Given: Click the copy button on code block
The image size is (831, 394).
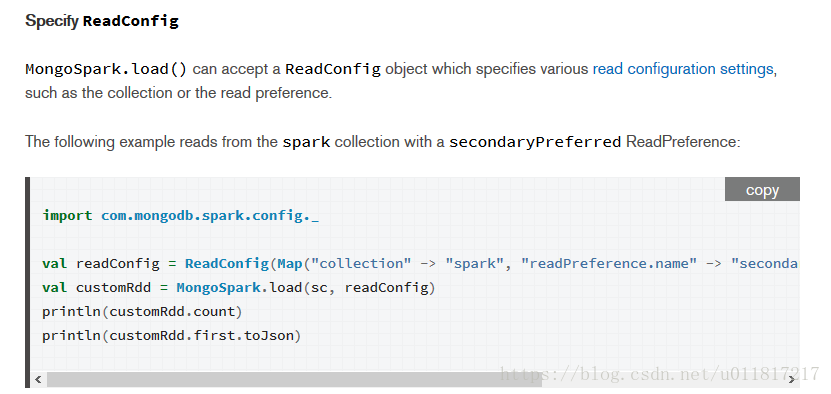Looking at the screenshot, I should point(762,189).
